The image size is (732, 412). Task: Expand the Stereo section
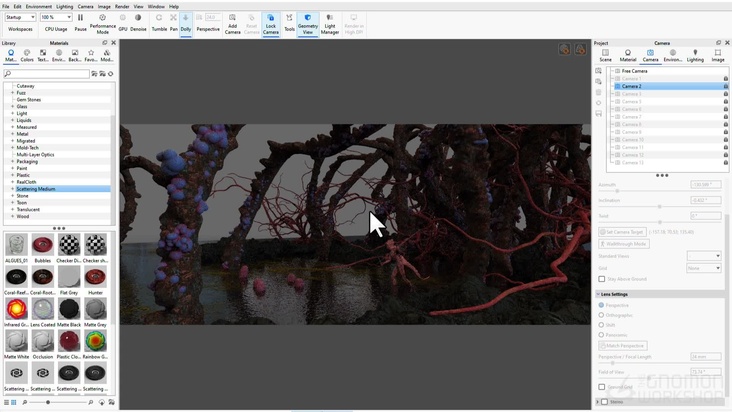pos(598,402)
